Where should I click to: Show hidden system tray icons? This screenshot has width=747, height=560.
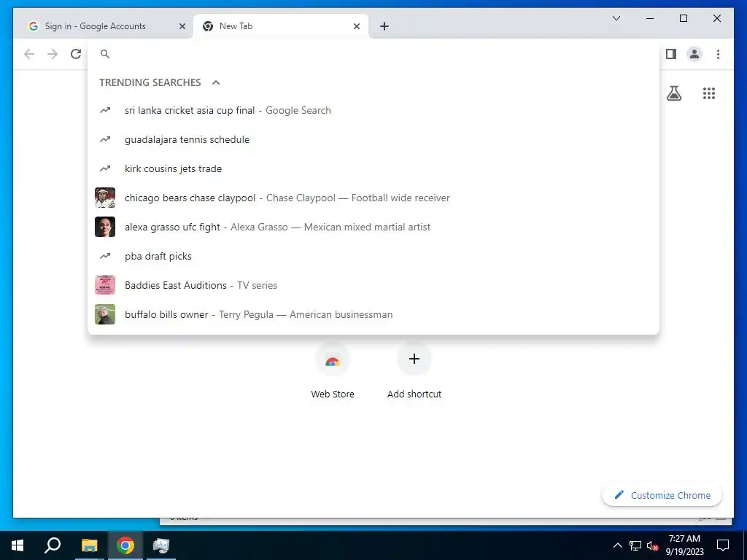[617, 545]
